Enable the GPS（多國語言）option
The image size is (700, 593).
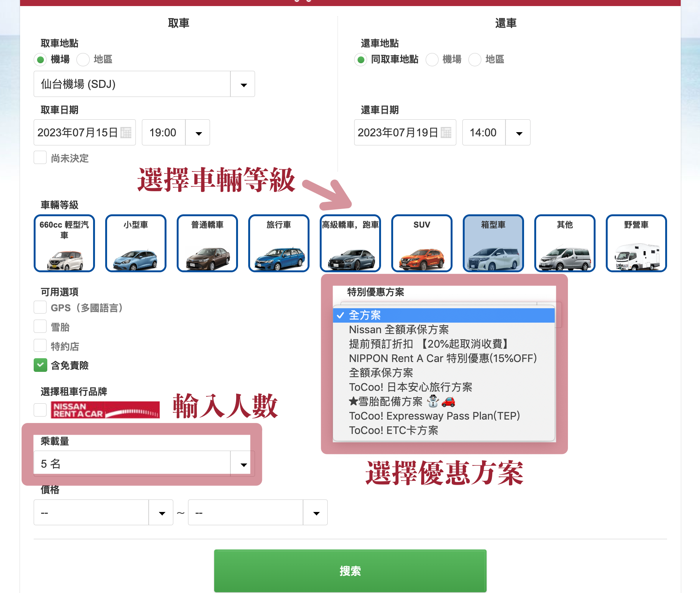click(x=40, y=307)
